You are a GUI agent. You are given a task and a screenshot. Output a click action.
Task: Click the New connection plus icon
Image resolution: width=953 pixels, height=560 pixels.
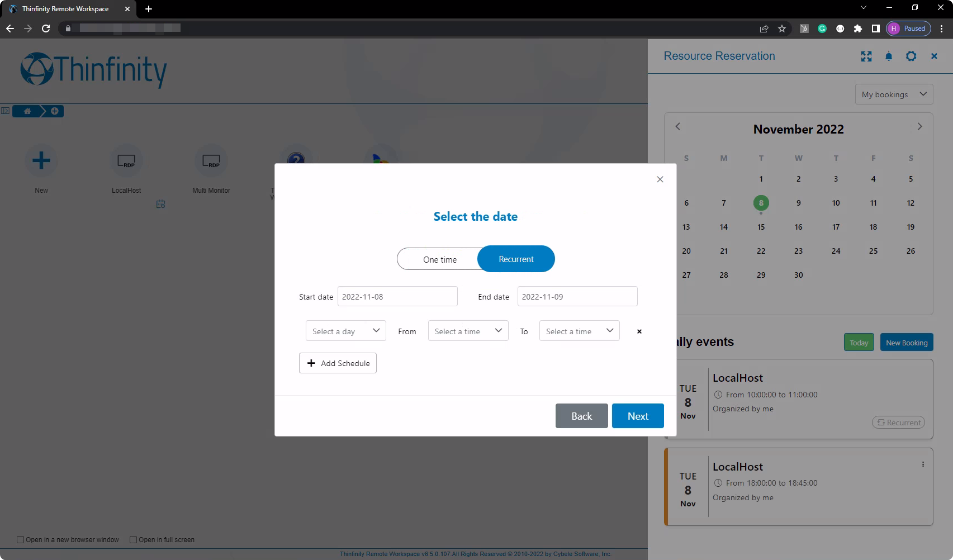pos(41,161)
